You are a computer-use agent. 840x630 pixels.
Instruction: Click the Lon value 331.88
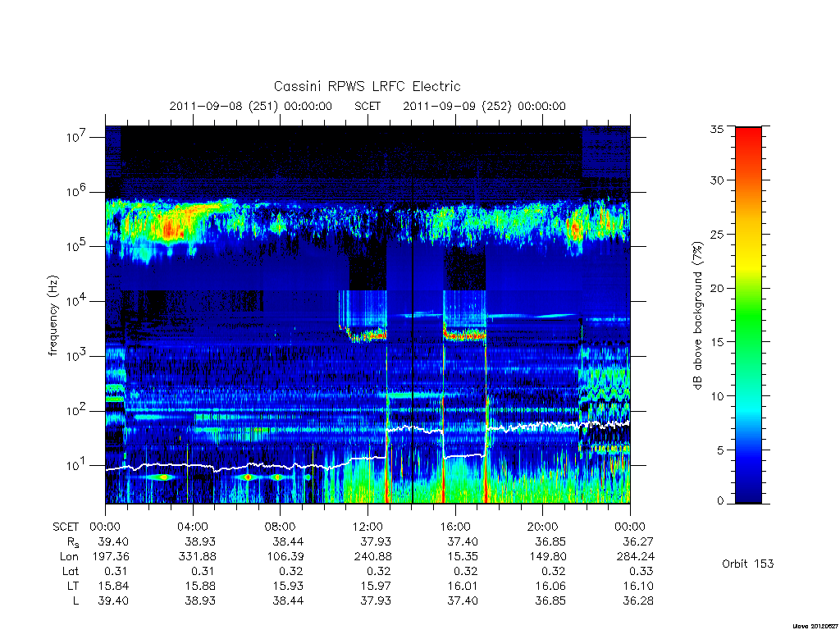(x=197, y=557)
